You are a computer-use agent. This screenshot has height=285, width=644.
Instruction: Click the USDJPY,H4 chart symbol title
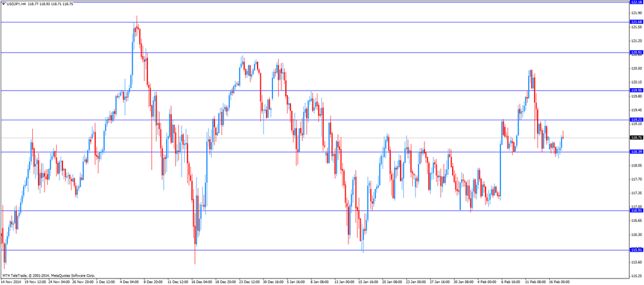pyautogui.click(x=15, y=4)
